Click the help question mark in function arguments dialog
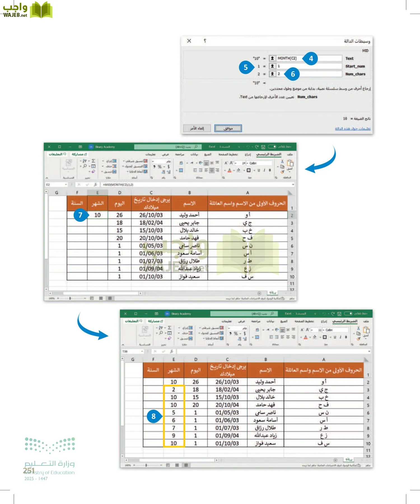 tap(205, 41)
